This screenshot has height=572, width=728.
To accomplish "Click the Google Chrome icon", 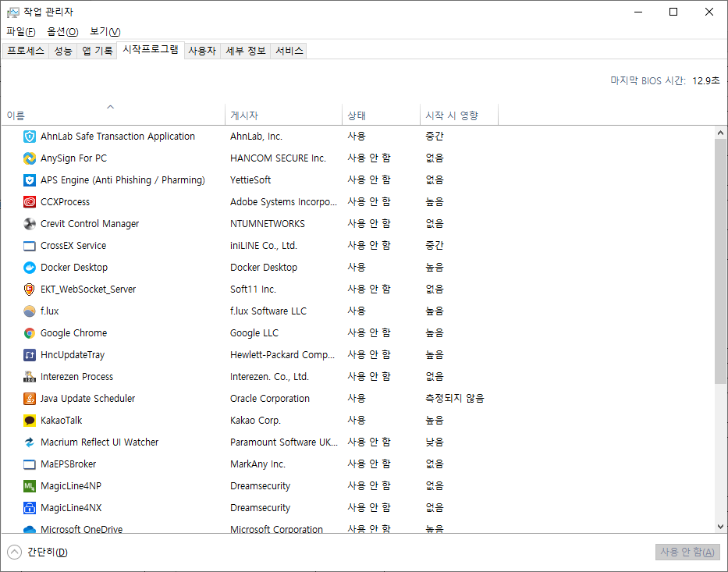I will pyautogui.click(x=29, y=333).
